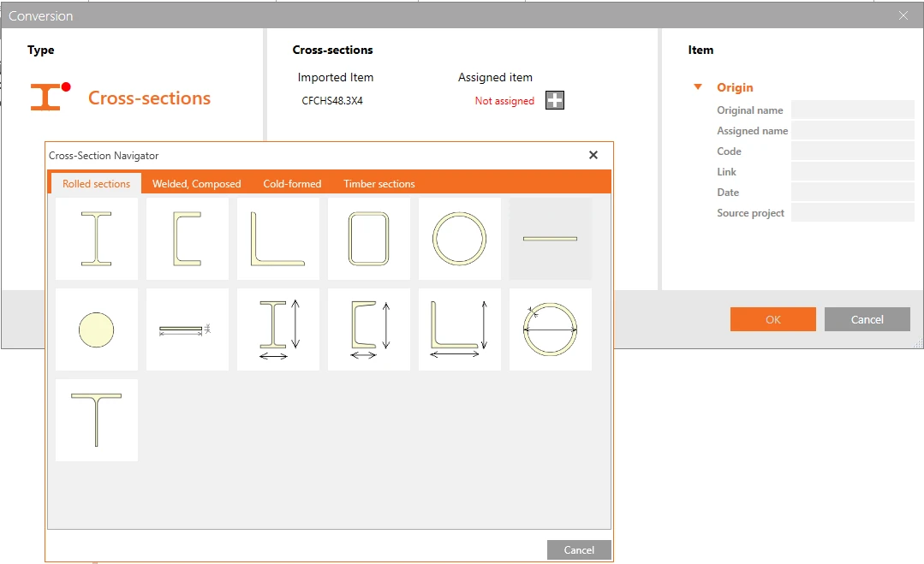This screenshot has height=564, width=924.
Task: Pick the L-angle section icon
Action: click(278, 239)
